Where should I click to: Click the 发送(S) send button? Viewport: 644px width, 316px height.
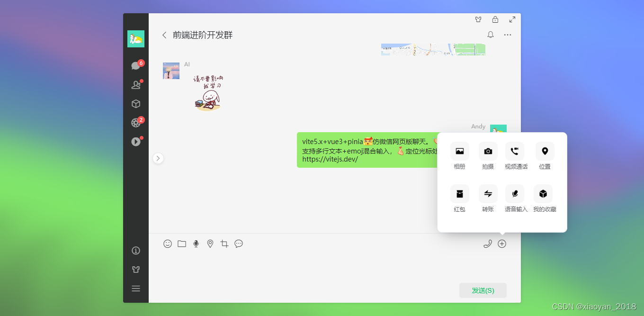tap(483, 290)
